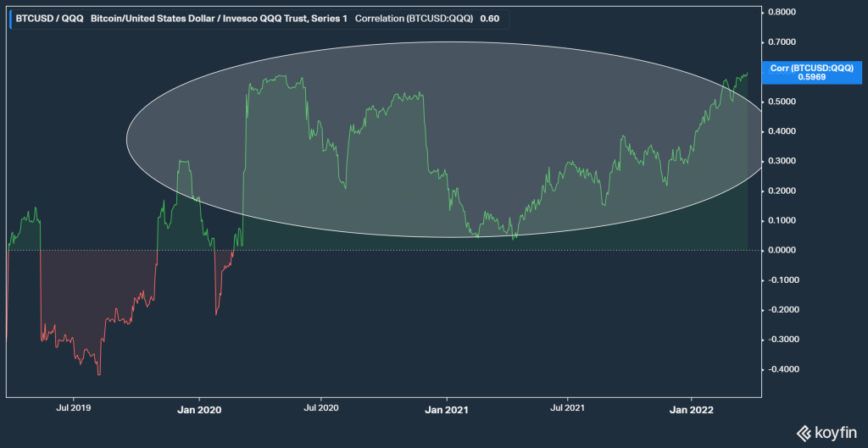Click the 0.8000 y-axis value
868x448 pixels.
tap(782, 12)
